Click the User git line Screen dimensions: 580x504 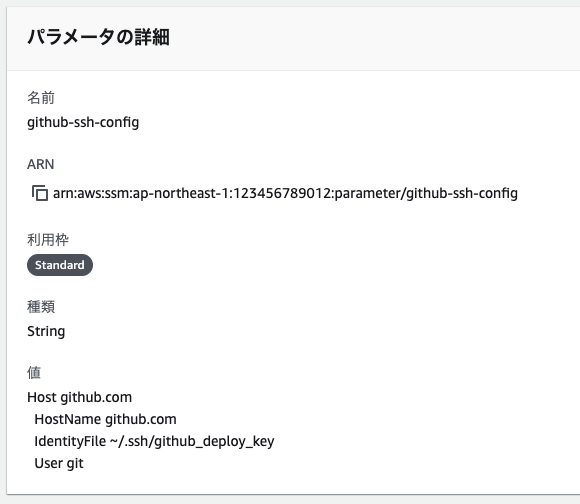(59, 463)
